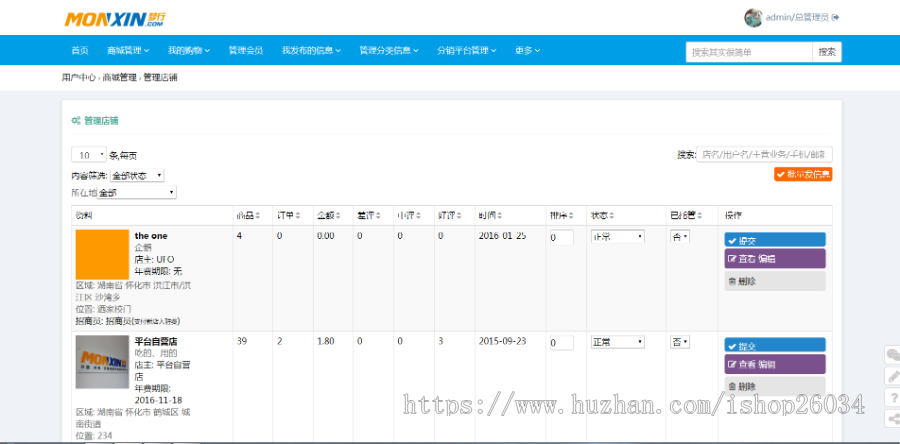Sort table by 金额 column arrows
Viewport: 900px width, 444px height.
tap(338, 216)
